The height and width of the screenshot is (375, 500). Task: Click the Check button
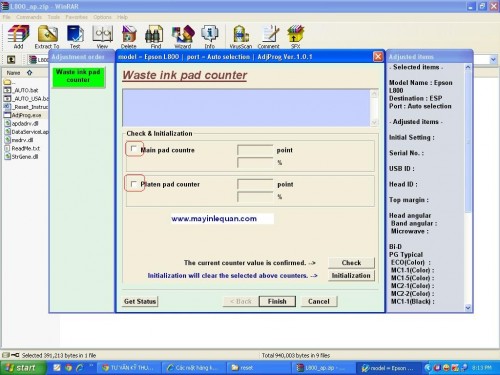pyautogui.click(x=351, y=263)
